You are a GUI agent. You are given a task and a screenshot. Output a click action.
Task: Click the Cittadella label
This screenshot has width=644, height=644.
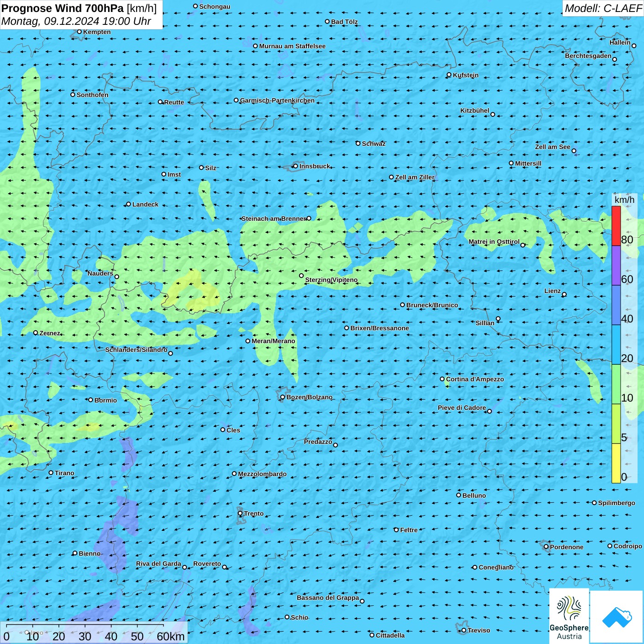[390, 635]
